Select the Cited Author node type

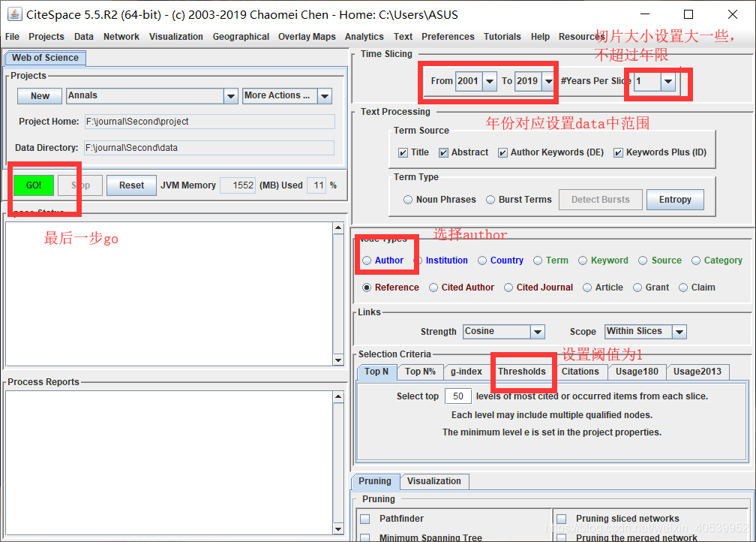click(x=433, y=288)
